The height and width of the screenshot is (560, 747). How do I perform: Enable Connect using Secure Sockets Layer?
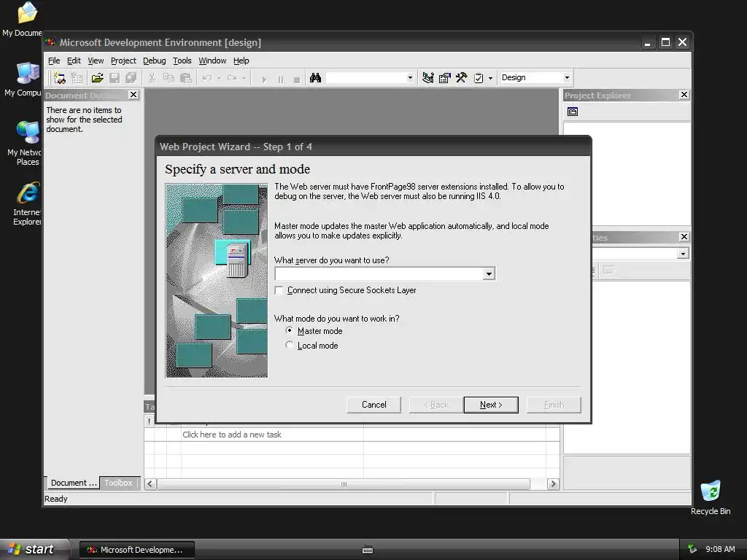pos(279,290)
